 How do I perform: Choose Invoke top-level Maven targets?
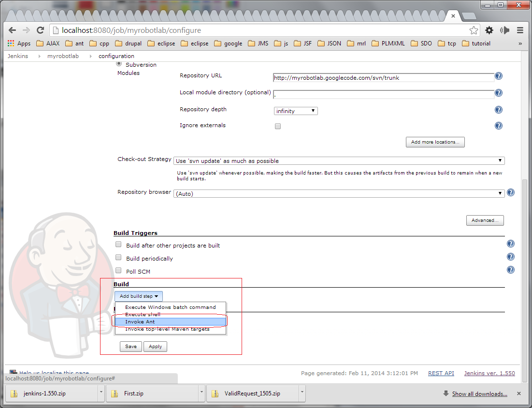pyautogui.click(x=170, y=329)
